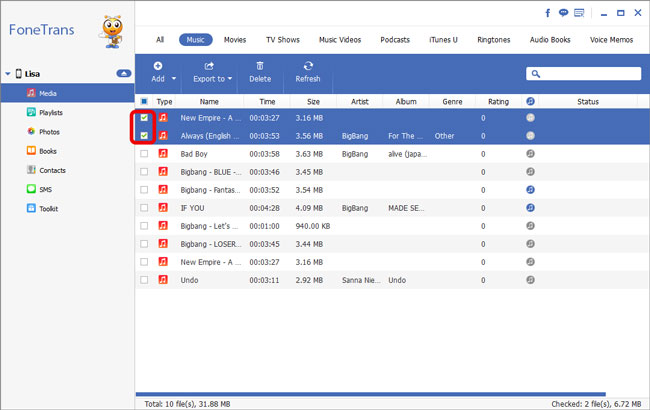
Task: Switch to the All tab
Action: 160,40
